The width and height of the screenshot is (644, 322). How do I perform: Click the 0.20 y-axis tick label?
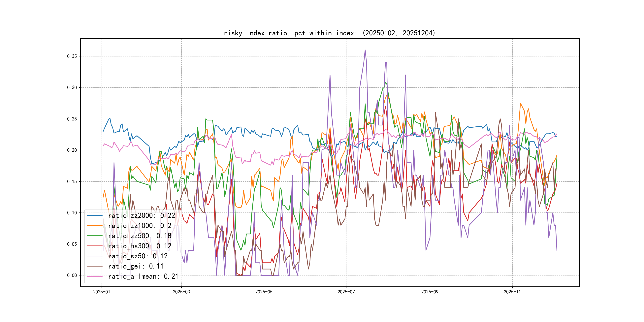72,150
